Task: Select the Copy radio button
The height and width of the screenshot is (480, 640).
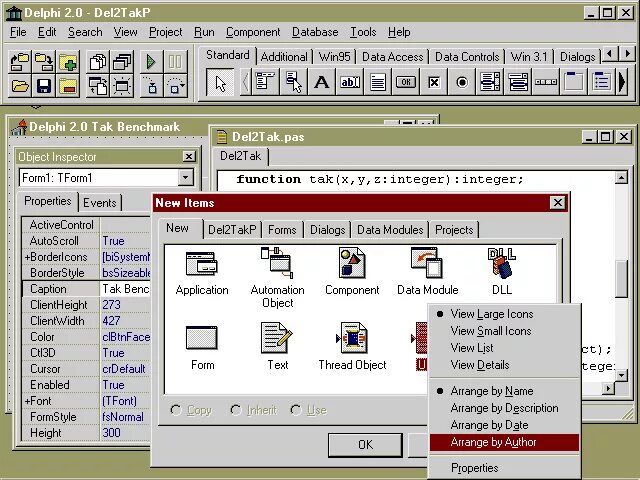Action: click(191, 410)
